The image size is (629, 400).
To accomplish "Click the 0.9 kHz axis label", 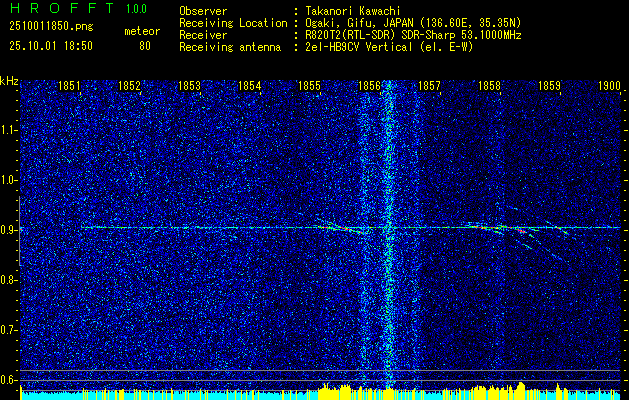I will (x=9, y=230).
